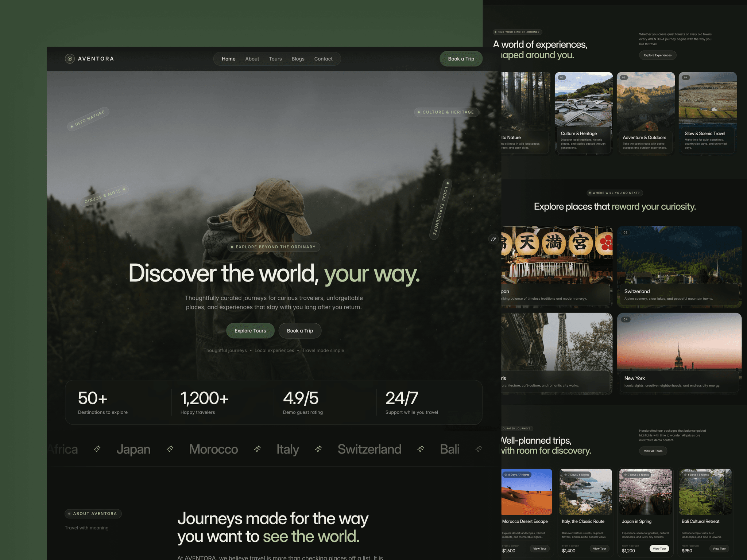Click View Tour on Bali Cultural Retreat card
747x560 pixels.
click(x=719, y=549)
